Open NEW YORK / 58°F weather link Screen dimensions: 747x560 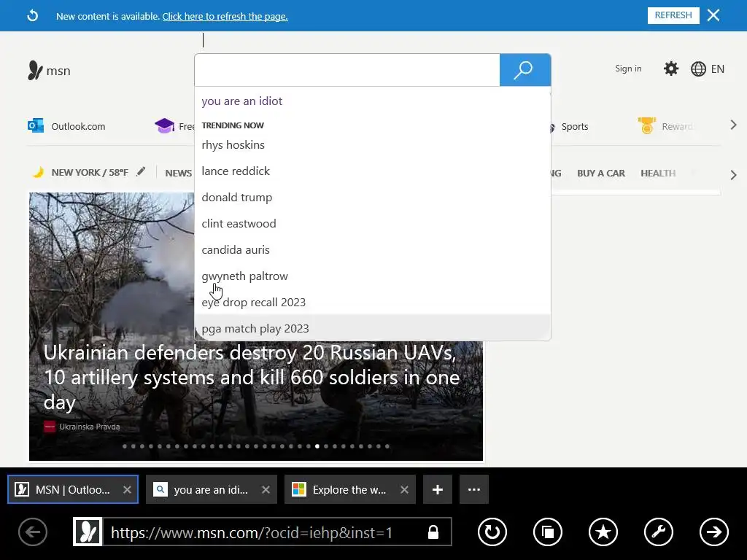(x=90, y=172)
